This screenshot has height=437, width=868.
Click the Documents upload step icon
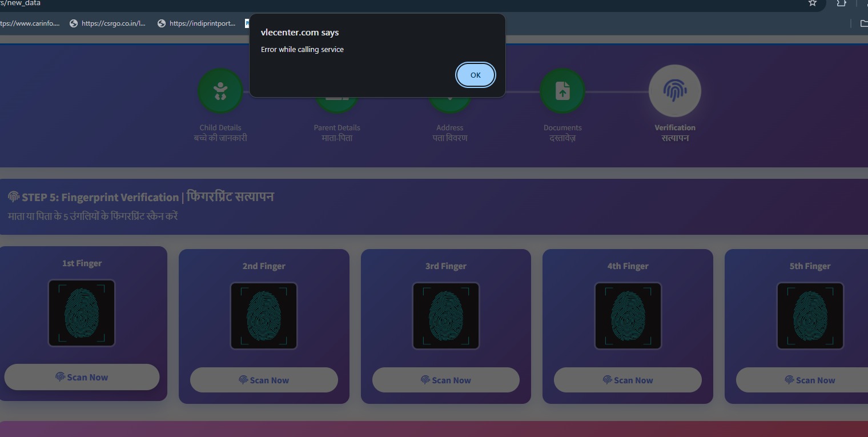point(562,91)
